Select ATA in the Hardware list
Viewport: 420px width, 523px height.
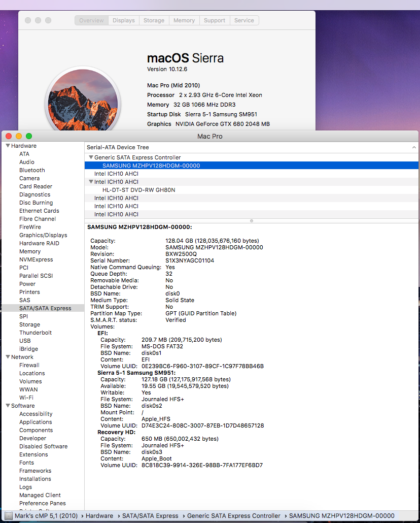(x=24, y=154)
